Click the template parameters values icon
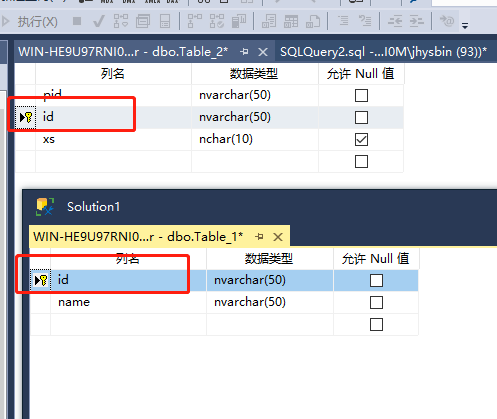 pyautogui.click(x=447, y=21)
